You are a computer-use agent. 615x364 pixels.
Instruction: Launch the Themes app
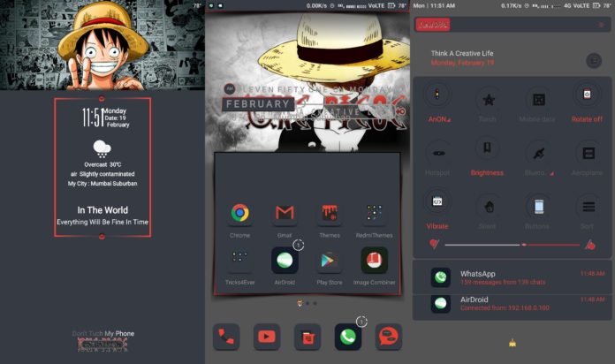[x=329, y=213]
